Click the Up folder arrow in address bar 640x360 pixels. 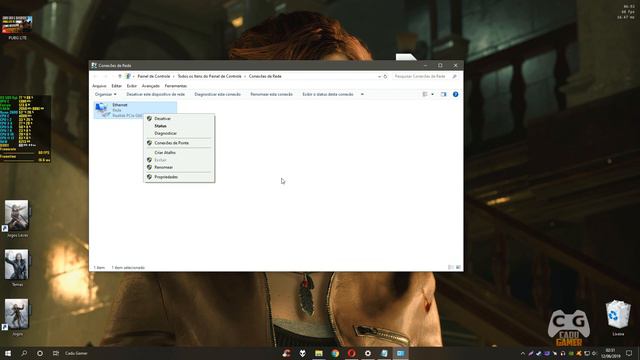click(120, 76)
